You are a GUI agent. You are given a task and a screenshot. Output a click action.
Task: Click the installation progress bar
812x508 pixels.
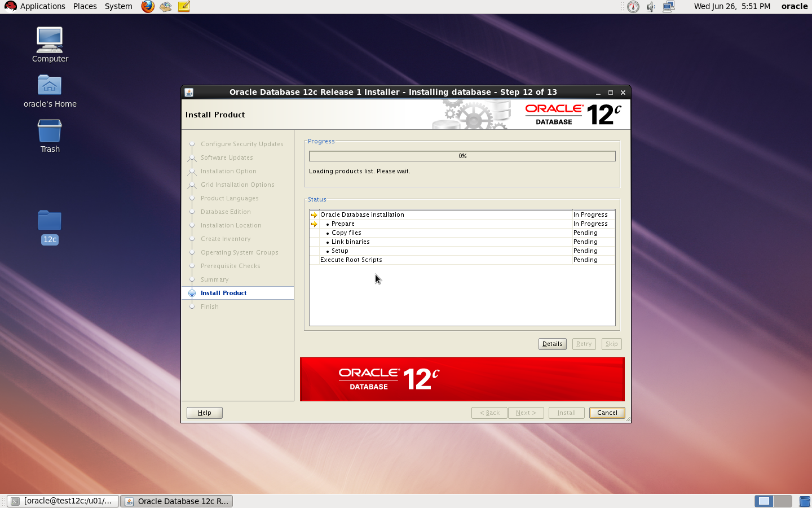462,156
